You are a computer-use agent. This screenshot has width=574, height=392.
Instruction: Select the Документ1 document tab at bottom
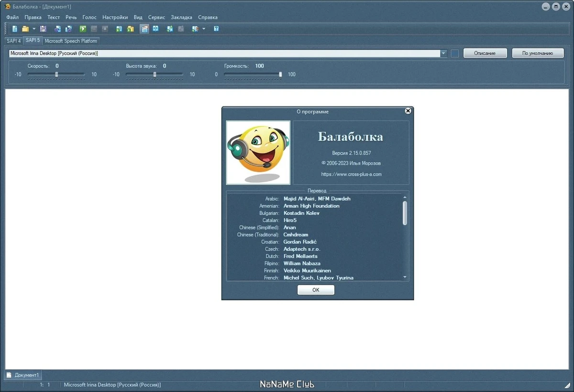(x=23, y=375)
